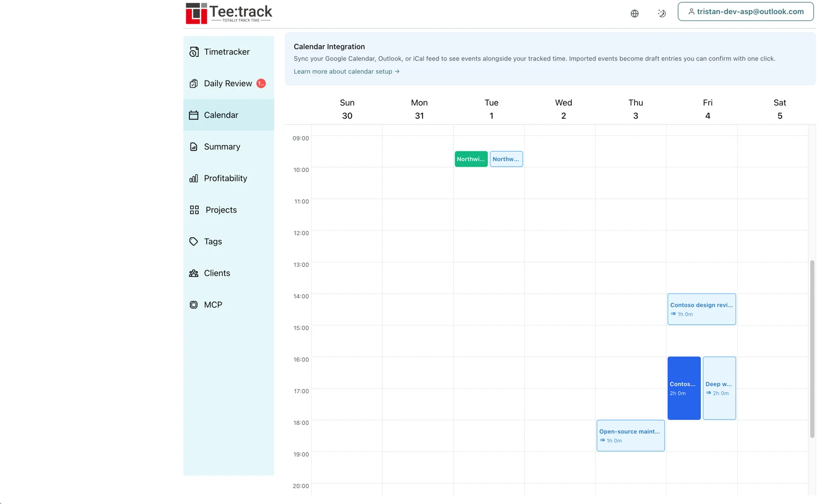Click the Projects grid icon
Viewport: 829px width, 504px height.
(194, 210)
